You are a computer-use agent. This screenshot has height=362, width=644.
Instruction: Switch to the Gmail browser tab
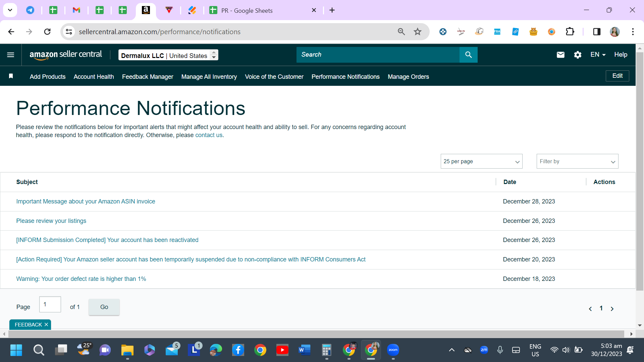click(76, 10)
